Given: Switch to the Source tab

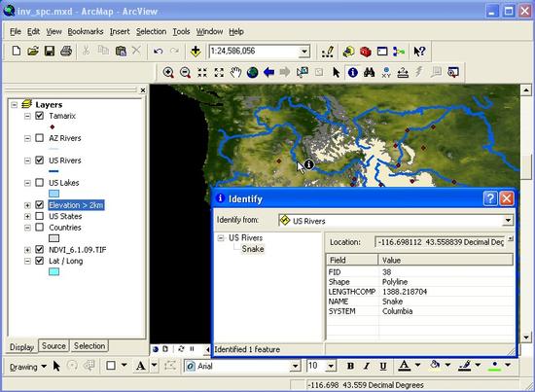Looking at the screenshot, I should (x=53, y=345).
